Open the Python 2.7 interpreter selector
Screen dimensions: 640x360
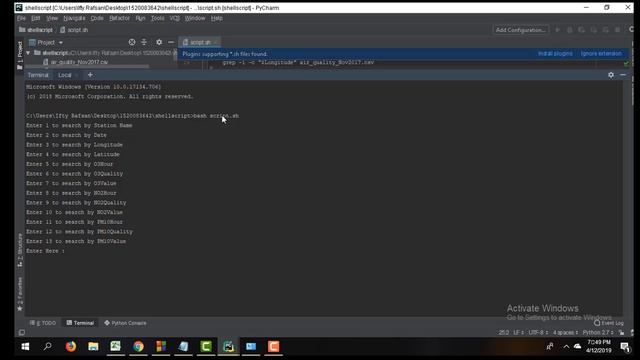[x=598, y=333]
